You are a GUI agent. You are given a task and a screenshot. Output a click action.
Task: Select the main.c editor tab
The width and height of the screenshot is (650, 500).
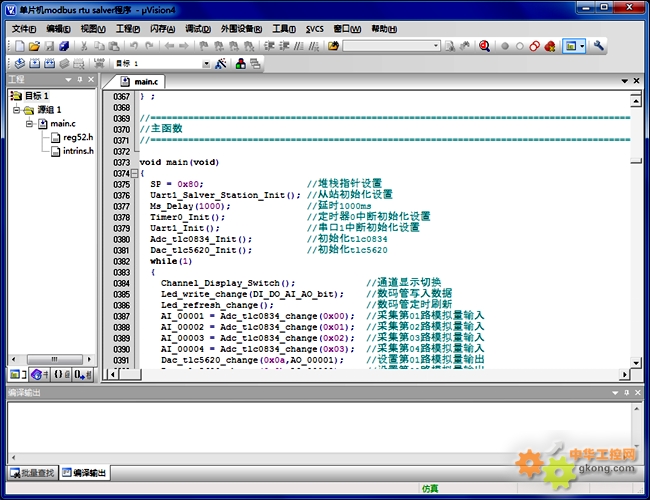tap(140, 82)
